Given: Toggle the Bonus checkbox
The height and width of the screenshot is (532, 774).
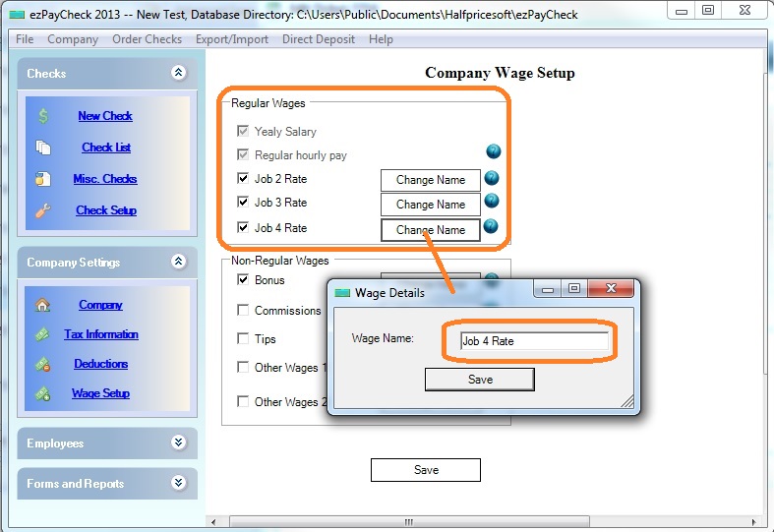Looking at the screenshot, I should point(243,279).
